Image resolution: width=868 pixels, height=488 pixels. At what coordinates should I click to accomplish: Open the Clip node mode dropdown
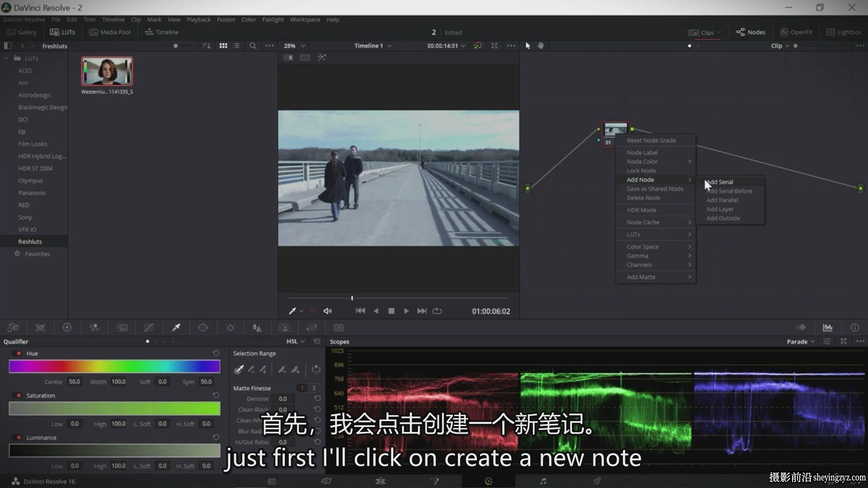coord(780,46)
